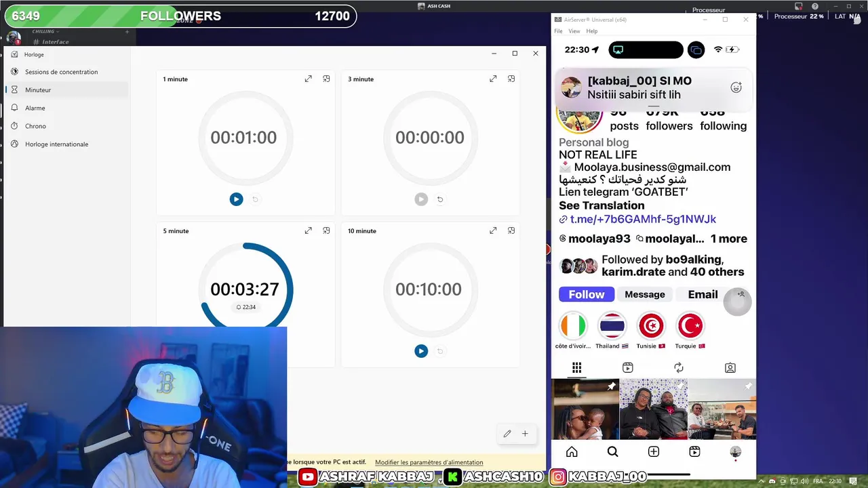Tap the Message button on profile
868x488 pixels.
pos(645,294)
